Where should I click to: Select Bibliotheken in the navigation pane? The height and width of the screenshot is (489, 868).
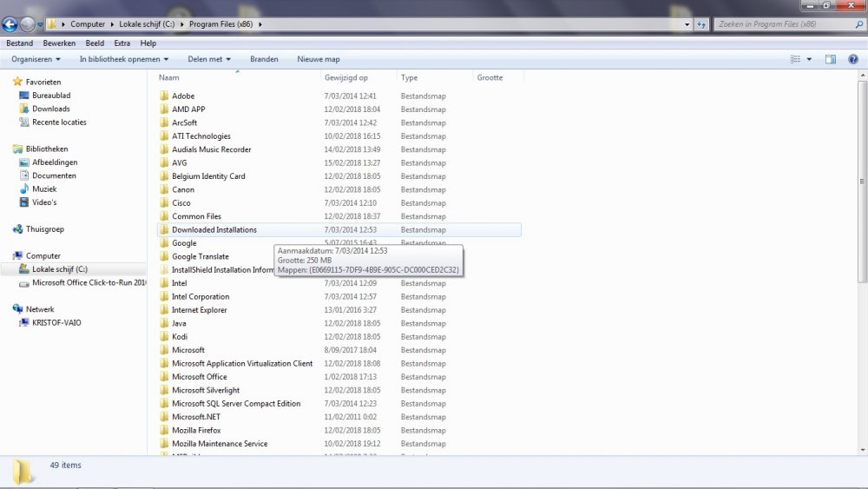(x=47, y=149)
